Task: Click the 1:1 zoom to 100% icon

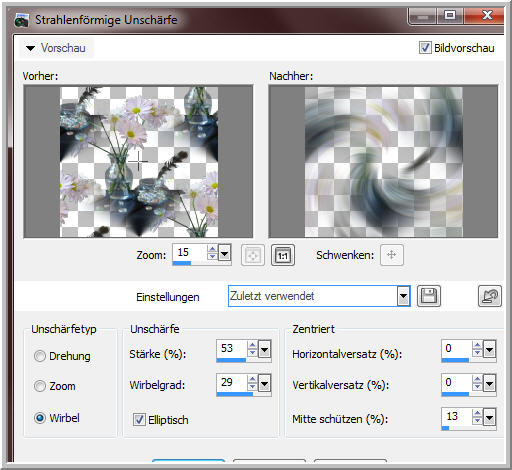Action: click(283, 255)
